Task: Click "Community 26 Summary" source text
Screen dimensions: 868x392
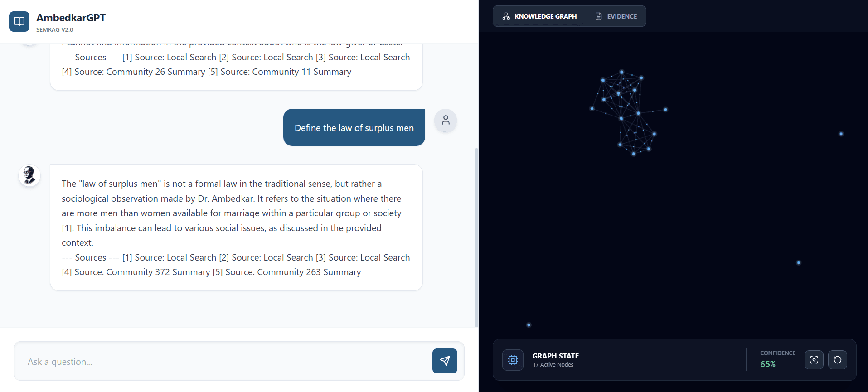Action: click(155, 72)
